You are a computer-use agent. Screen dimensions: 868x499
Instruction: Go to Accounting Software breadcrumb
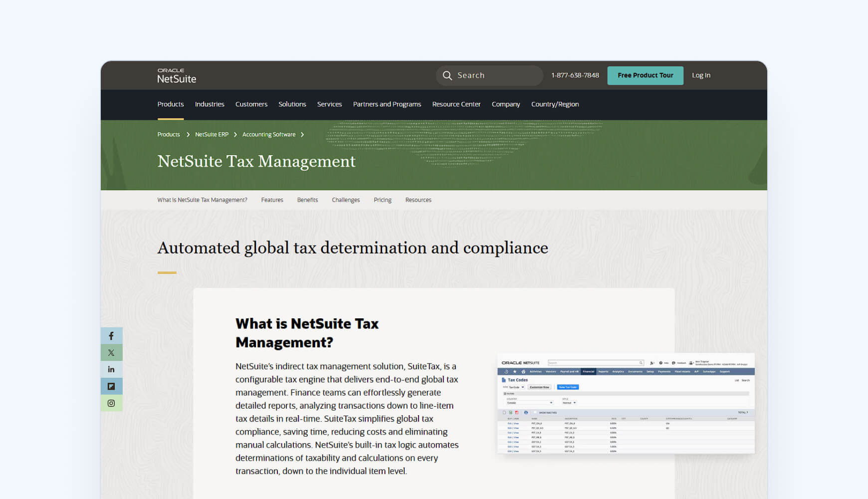[269, 135]
